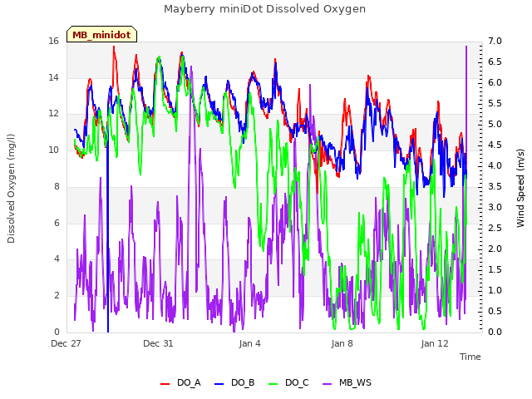Click the 16 value on left axis
Screen dimensions: 532x399
(x=53, y=42)
